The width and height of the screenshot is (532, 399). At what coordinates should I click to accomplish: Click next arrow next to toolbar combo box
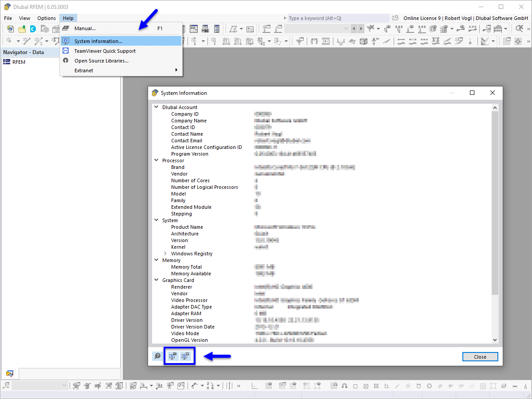click(x=361, y=29)
